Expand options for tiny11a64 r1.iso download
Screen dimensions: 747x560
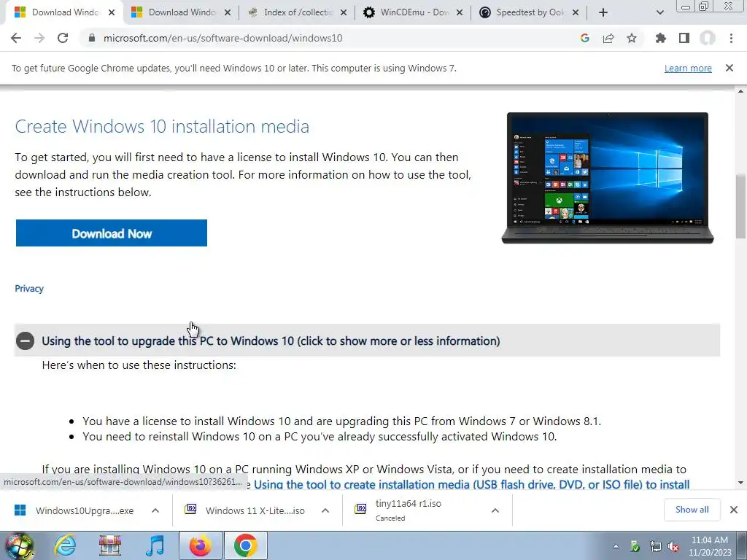[x=495, y=510]
